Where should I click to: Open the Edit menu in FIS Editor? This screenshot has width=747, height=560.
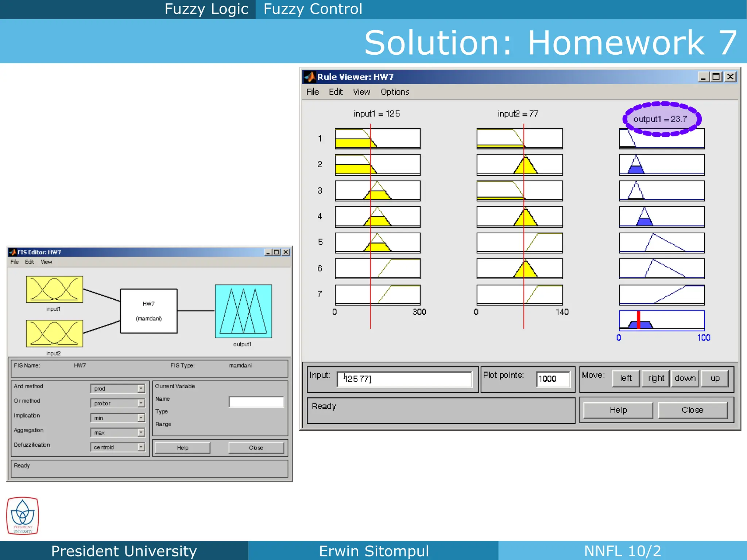coord(29,262)
